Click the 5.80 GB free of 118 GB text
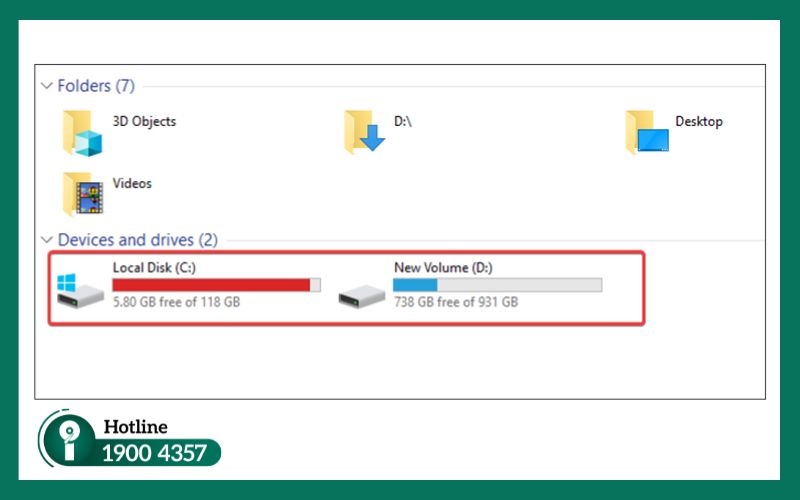This screenshot has height=500, width=800. click(176, 301)
